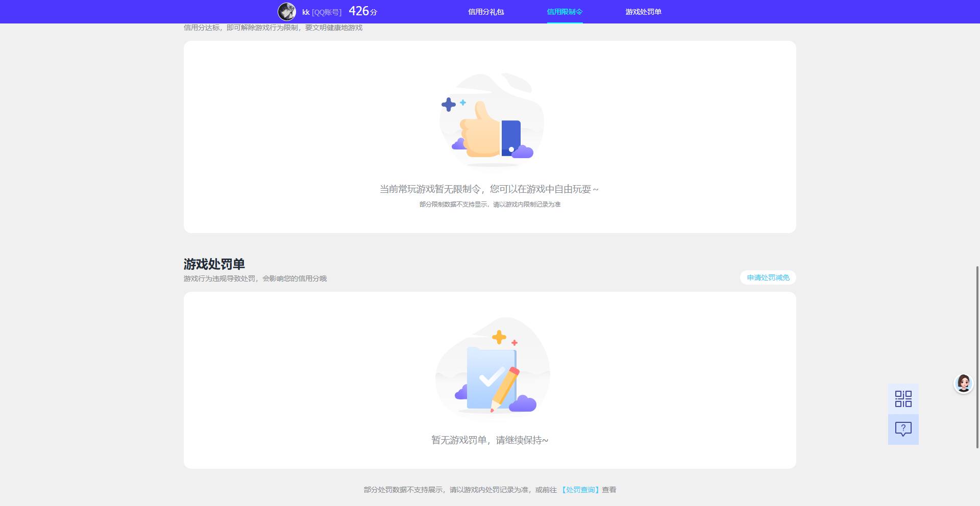Go to the 游戏处罚单 tab

(643, 12)
